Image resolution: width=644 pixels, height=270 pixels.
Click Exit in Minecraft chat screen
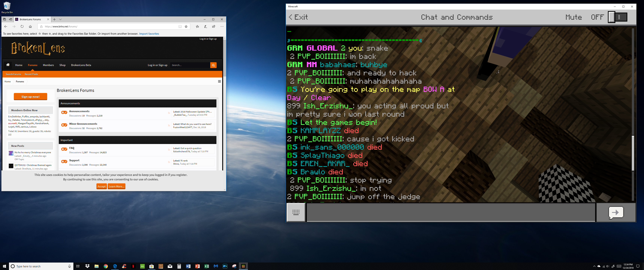click(298, 17)
